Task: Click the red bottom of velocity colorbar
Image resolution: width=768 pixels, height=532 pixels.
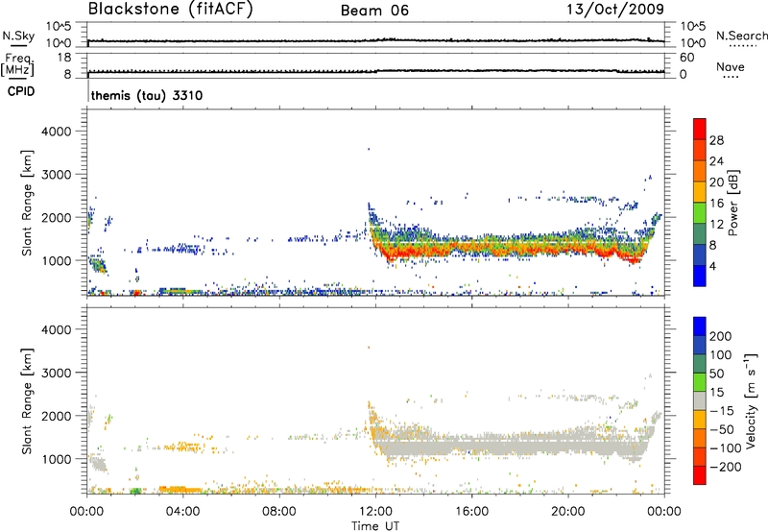Action: [x=700, y=475]
